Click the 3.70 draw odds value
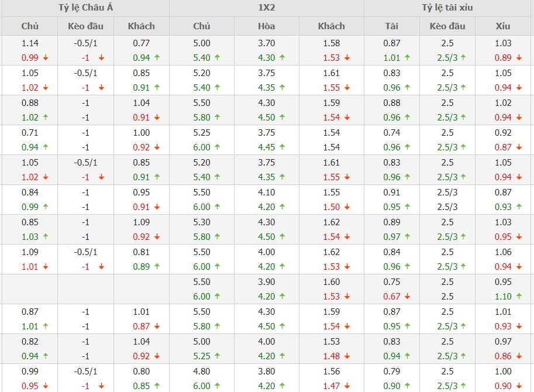This screenshot has width=534, height=392. 266,43
